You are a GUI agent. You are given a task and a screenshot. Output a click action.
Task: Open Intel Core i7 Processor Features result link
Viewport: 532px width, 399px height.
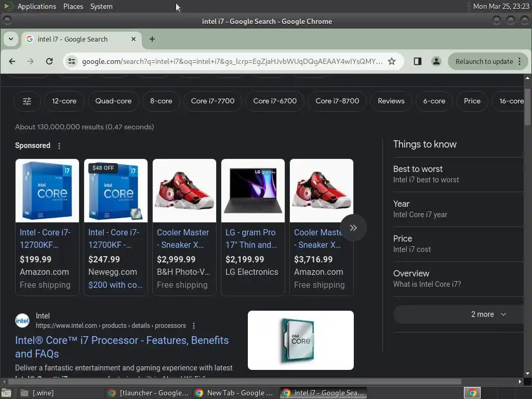(122, 347)
